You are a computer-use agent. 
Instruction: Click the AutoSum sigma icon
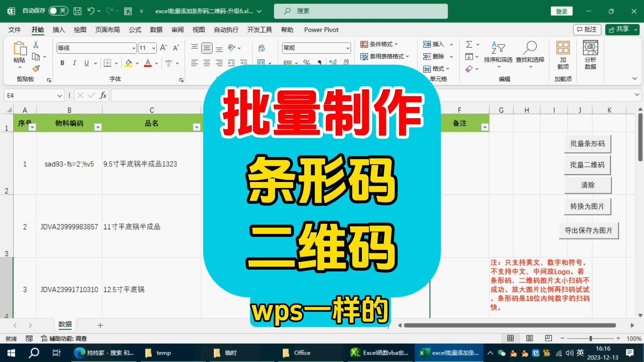pyautogui.click(x=469, y=44)
